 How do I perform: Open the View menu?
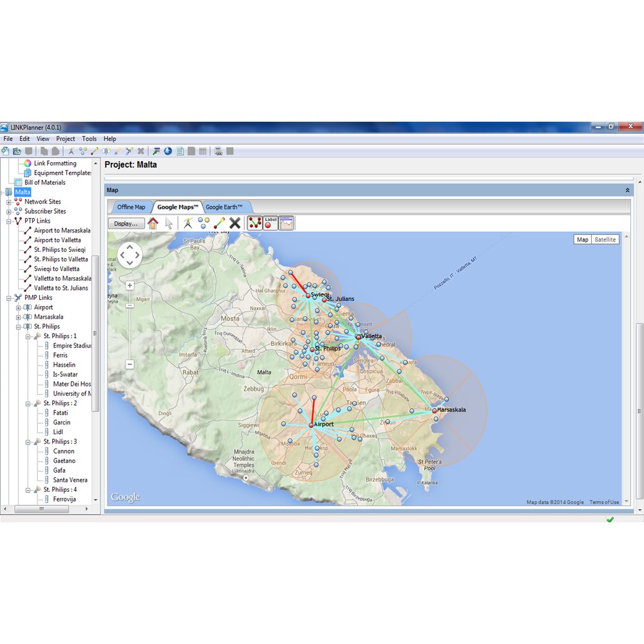(43, 139)
